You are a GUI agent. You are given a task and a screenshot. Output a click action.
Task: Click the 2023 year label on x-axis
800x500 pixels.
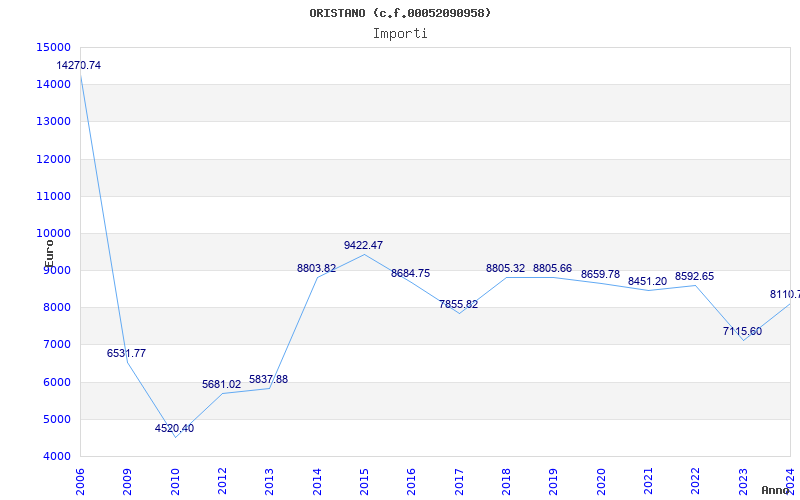click(743, 481)
